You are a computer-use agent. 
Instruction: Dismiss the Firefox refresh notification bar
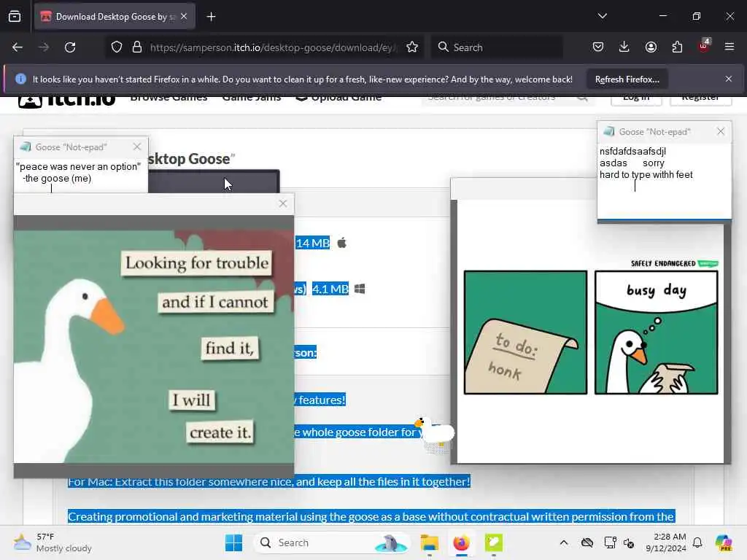[729, 79]
